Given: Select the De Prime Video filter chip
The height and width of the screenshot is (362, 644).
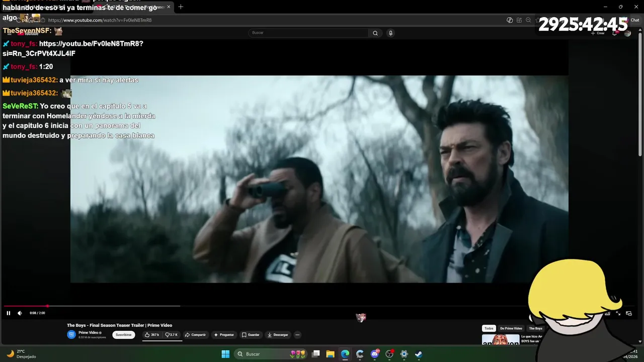Looking at the screenshot, I should point(511,328).
